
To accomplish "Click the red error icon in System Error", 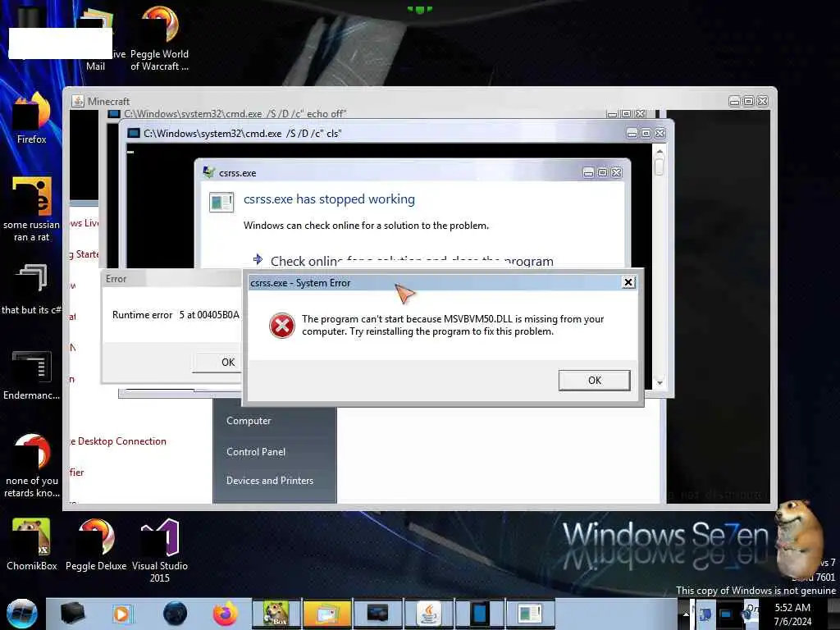I will tap(282, 326).
